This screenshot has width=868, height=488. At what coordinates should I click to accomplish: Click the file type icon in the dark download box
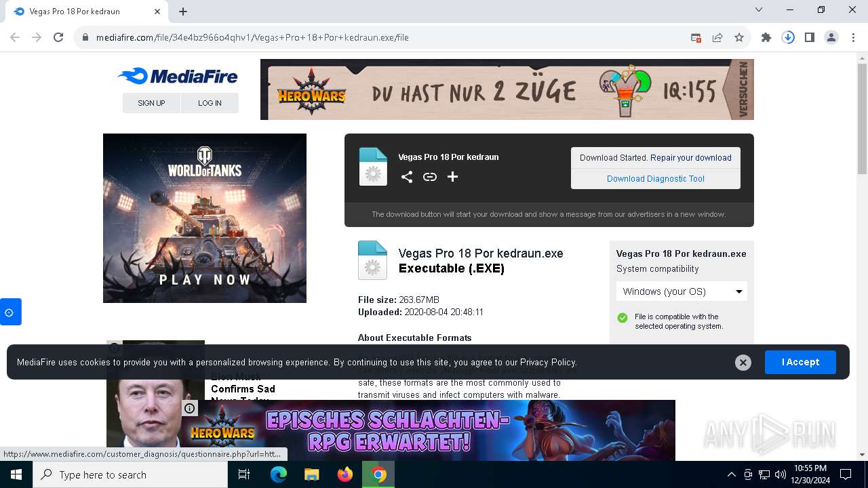373,167
